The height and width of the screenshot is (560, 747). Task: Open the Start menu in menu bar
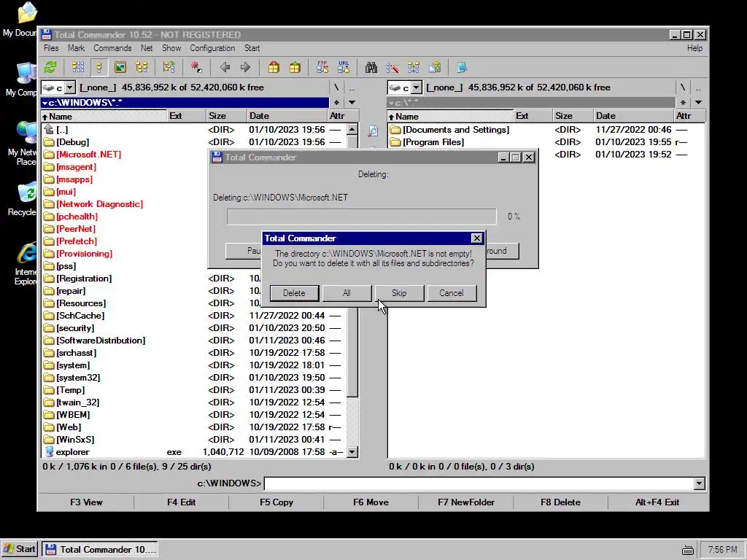point(252,48)
